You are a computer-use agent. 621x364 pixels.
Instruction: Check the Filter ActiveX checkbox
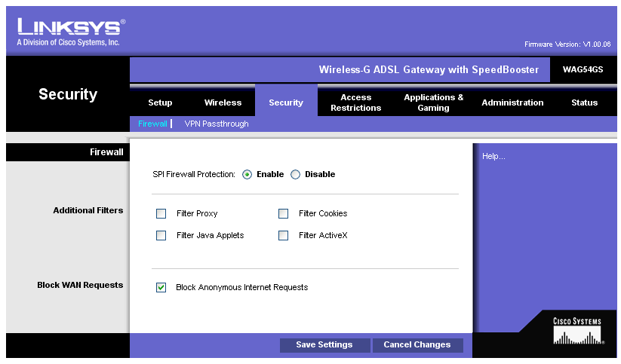click(x=283, y=235)
